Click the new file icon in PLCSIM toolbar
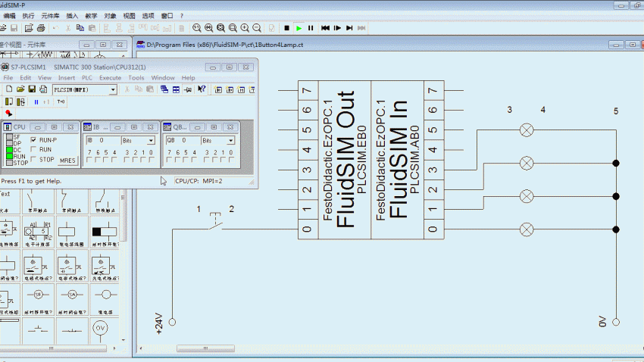 pos(9,89)
